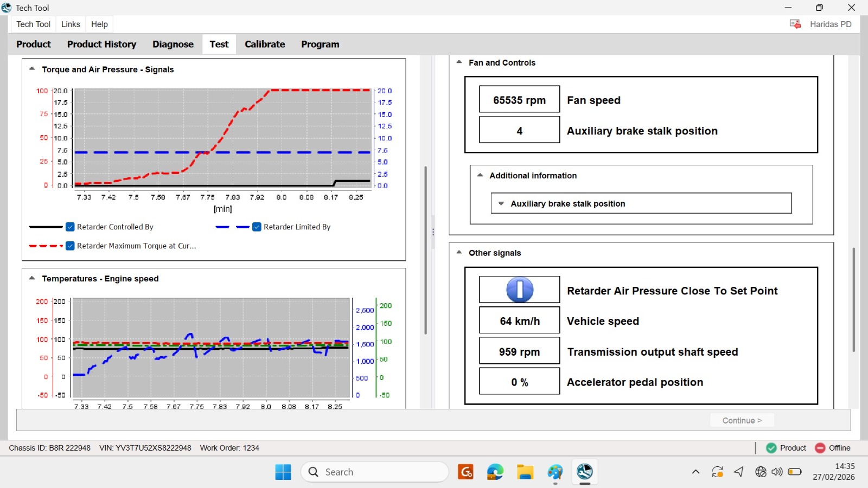Screen dimensions: 868x488
Task: Click the green Product status icon
Action: coord(771,448)
